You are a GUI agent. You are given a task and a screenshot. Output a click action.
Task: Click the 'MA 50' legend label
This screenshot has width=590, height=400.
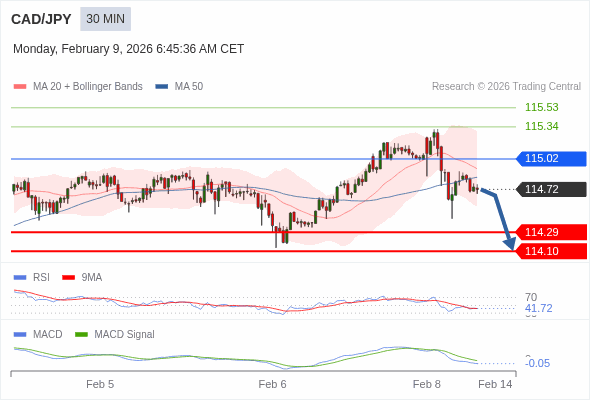click(x=189, y=87)
